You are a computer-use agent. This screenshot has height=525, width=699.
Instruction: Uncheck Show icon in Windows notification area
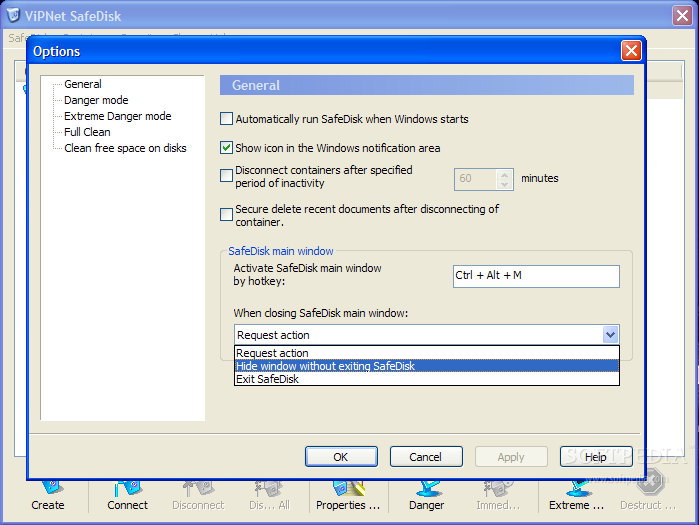pyautogui.click(x=226, y=148)
